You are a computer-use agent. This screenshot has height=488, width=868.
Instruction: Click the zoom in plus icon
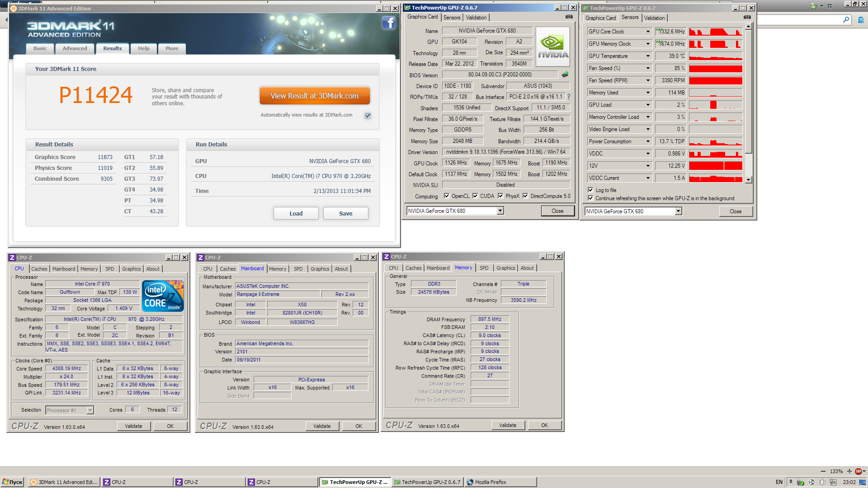[x=849, y=471]
